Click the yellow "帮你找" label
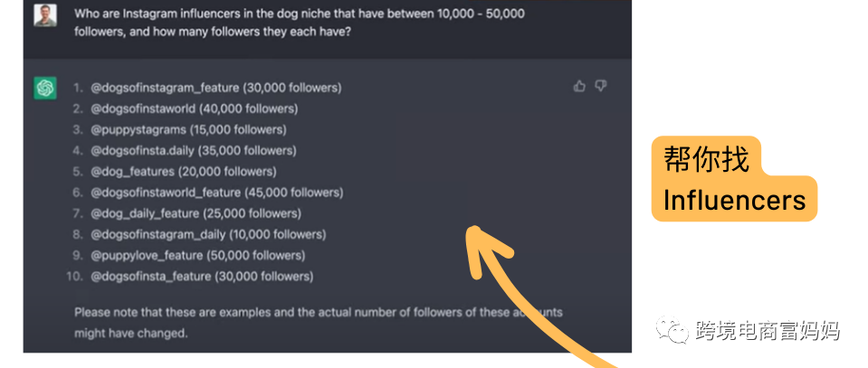868x368 pixels. tap(707, 159)
